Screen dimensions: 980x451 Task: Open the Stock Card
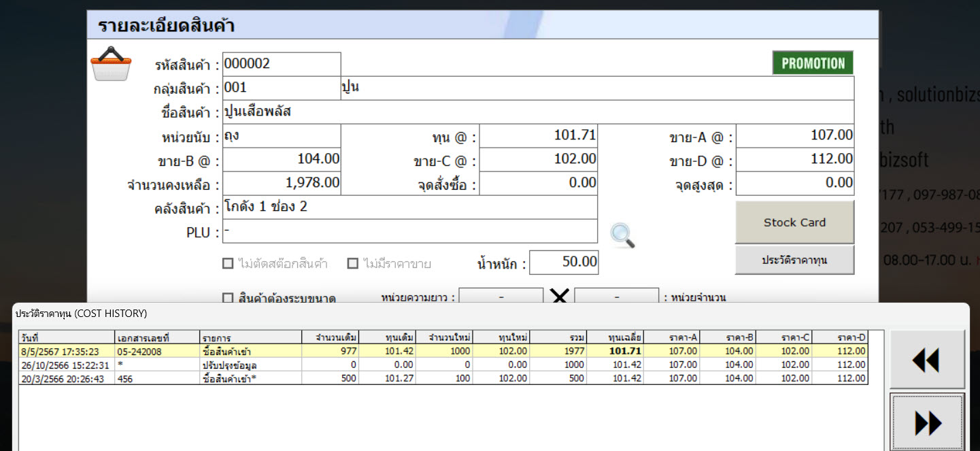pos(794,222)
